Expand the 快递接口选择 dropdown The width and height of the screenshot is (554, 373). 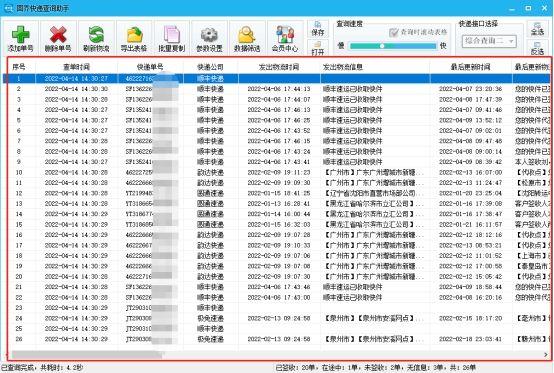(489, 41)
